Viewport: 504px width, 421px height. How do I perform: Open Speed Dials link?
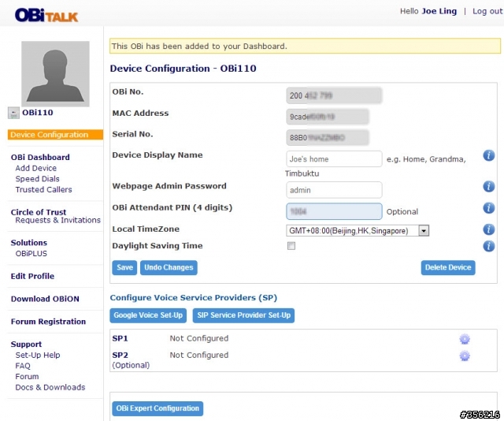click(37, 179)
